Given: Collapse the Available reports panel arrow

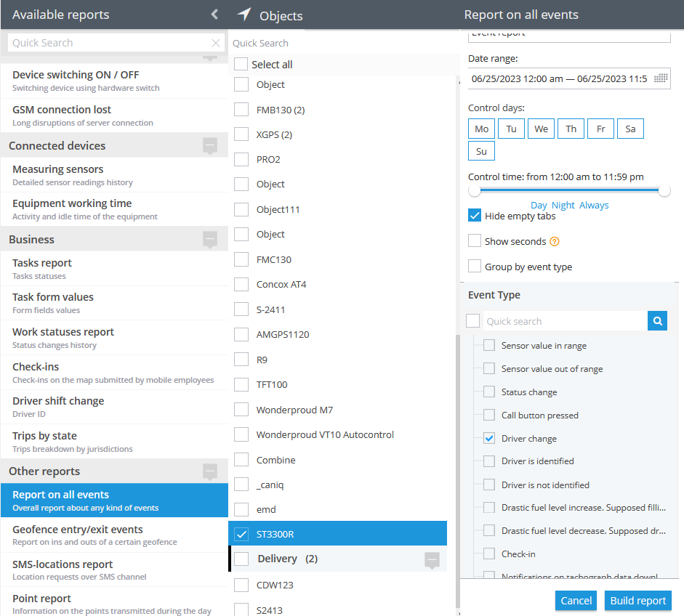Looking at the screenshot, I should (214, 15).
